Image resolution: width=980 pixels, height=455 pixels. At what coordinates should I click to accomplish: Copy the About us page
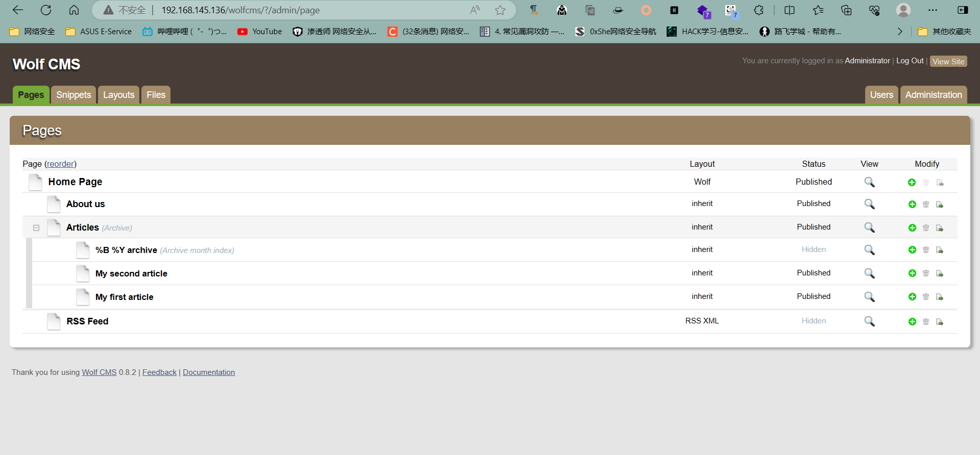point(940,205)
